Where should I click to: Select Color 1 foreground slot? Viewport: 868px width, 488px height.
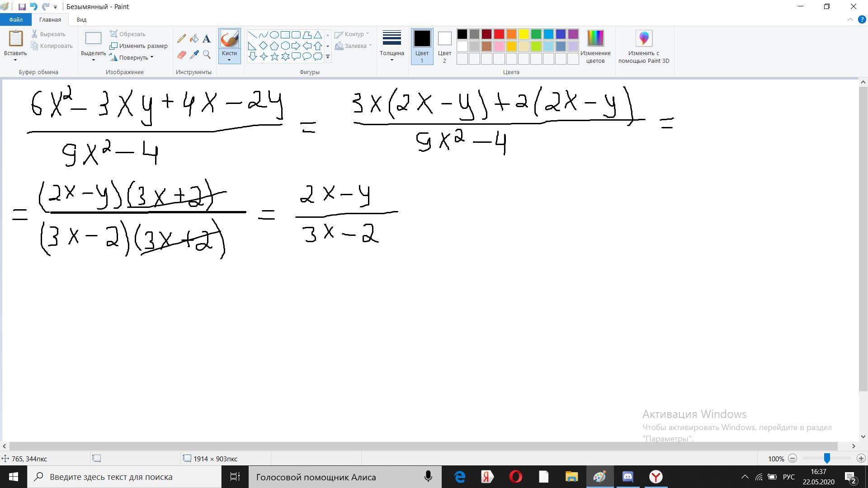pyautogui.click(x=422, y=39)
